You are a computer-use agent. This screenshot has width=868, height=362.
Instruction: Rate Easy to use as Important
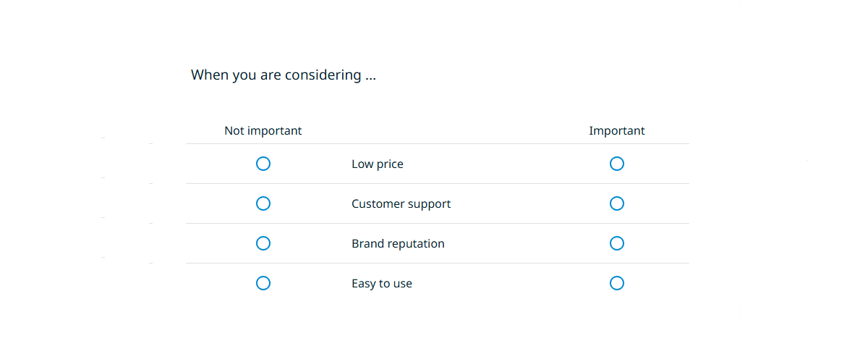(617, 283)
